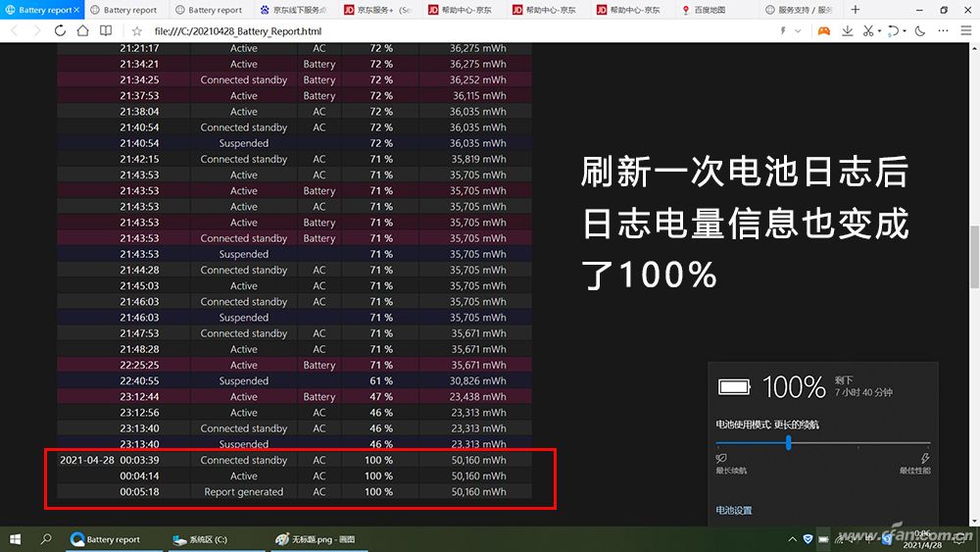Switch to the 京东服务+ tab

[x=378, y=10]
